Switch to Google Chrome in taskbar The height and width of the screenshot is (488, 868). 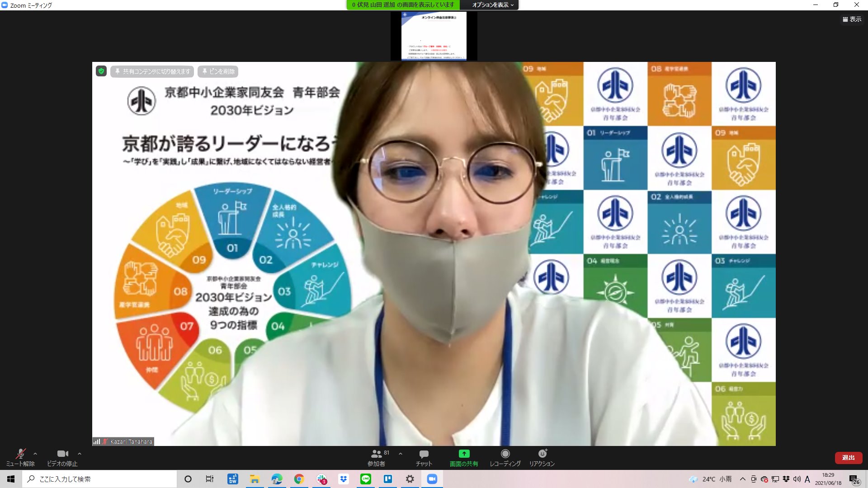pyautogui.click(x=299, y=479)
